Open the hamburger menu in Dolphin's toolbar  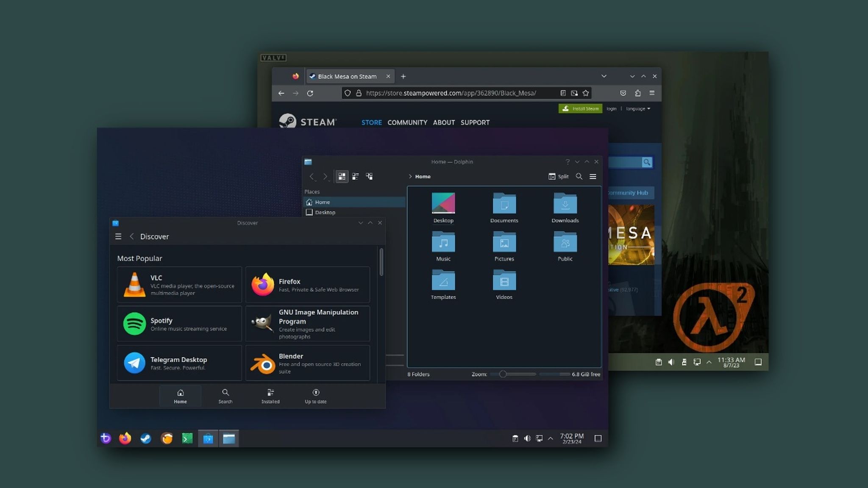tap(593, 176)
